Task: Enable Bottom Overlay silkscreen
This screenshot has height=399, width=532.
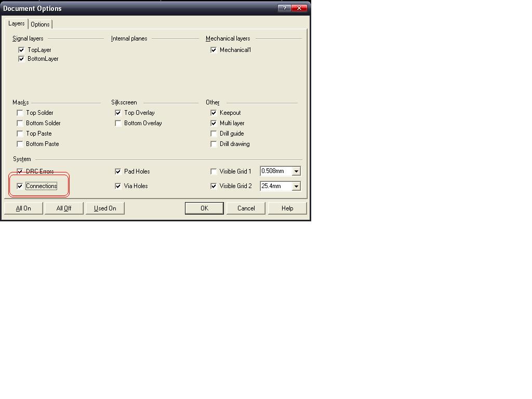Action: pyautogui.click(x=118, y=123)
